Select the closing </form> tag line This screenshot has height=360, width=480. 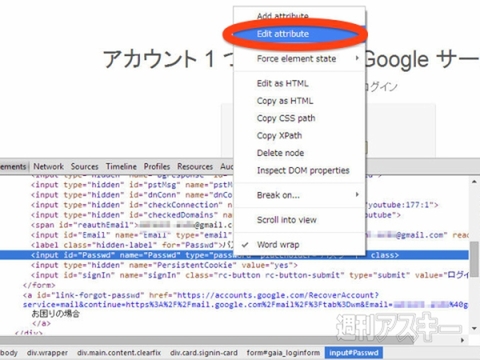[39, 285]
